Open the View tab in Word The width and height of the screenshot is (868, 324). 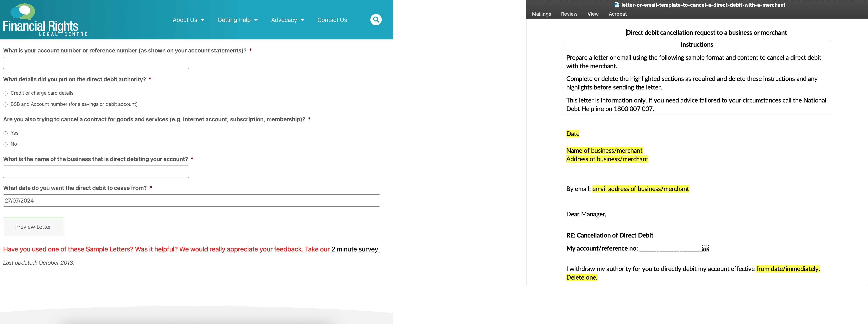click(593, 14)
